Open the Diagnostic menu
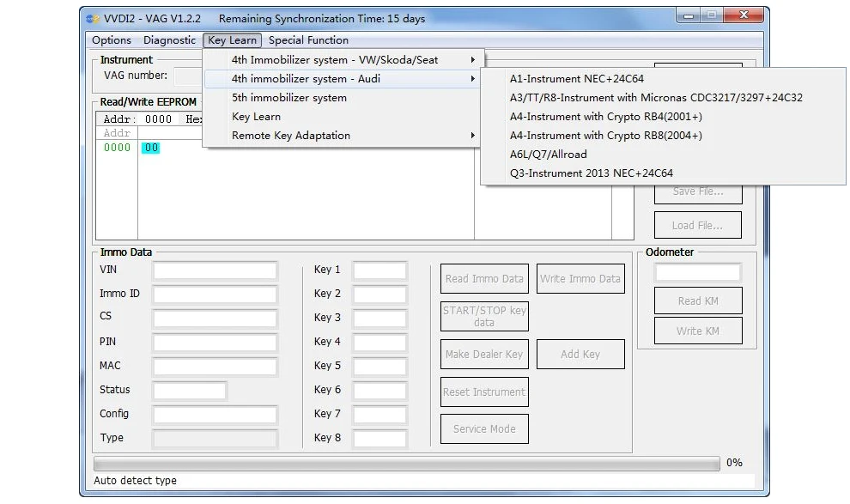The width and height of the screenshot is (850, 504). [x=169, y=40]
